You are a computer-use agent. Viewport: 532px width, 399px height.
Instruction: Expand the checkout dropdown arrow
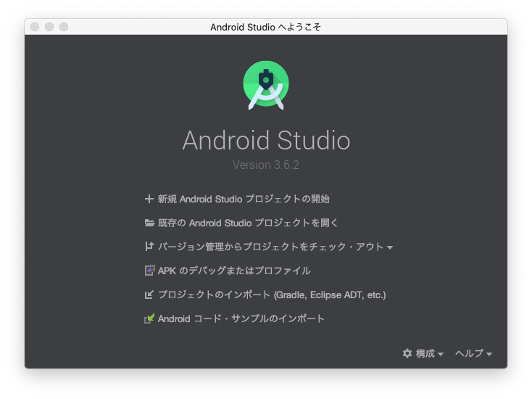pos(390,247)
